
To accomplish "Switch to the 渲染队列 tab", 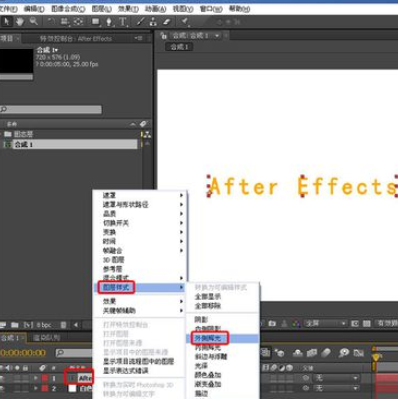I will click(x=47, y=338).
